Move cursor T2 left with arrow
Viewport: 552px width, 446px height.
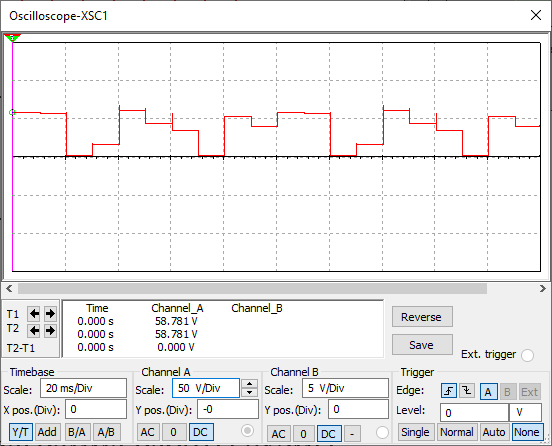pos(34,330)
